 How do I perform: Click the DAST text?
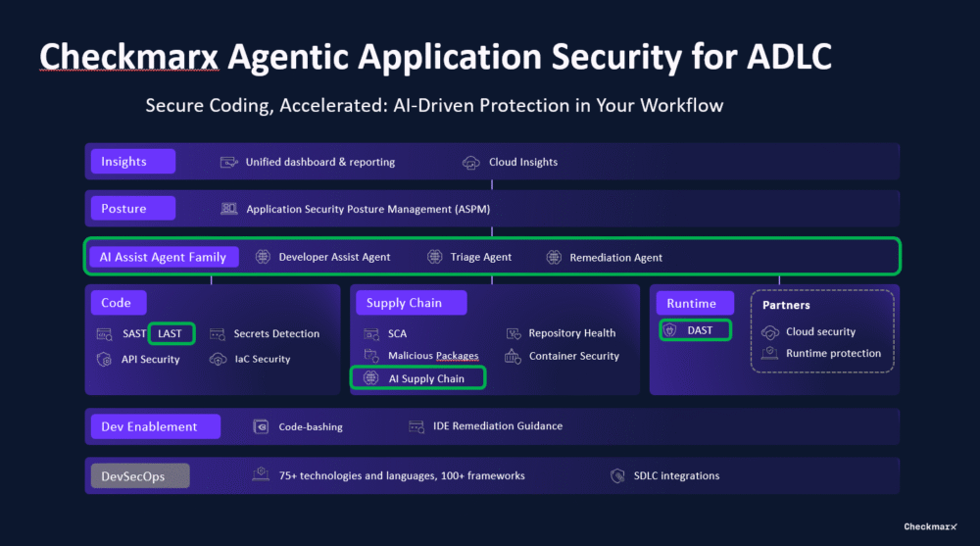[x=700, y=330]
